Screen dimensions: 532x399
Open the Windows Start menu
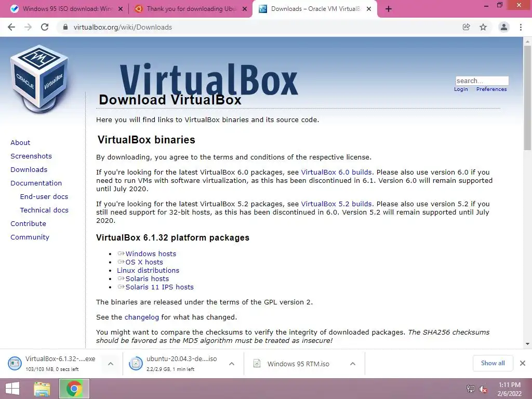tap(12, 389)
